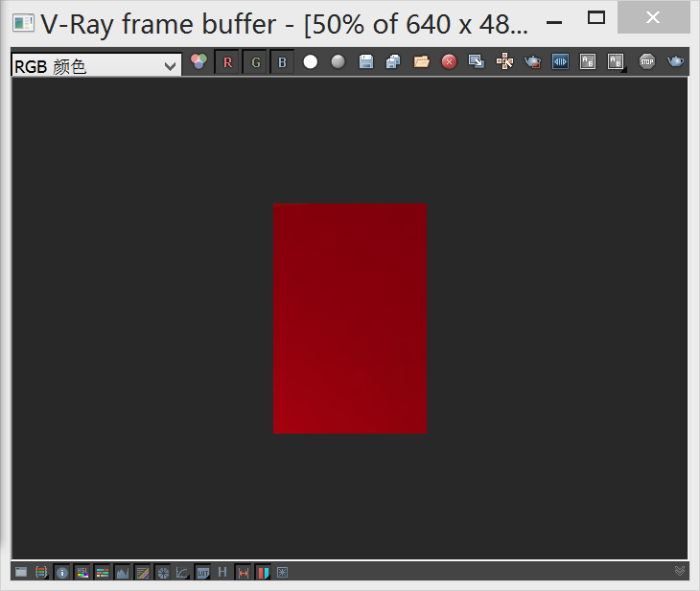This screenshot has width=700, height=591.
Task: Click the blue link to PDPlayer icon
Action: coord(560,61)
